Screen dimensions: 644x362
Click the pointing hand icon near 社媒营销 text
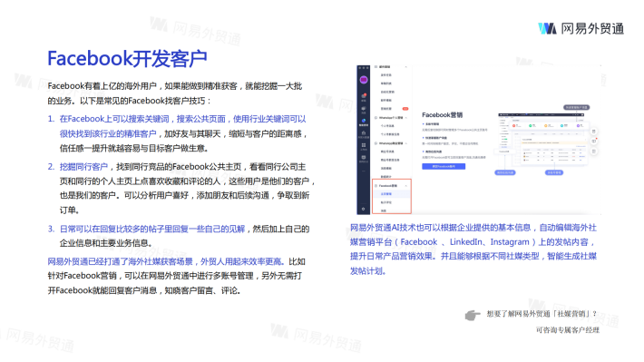[473, 315]
